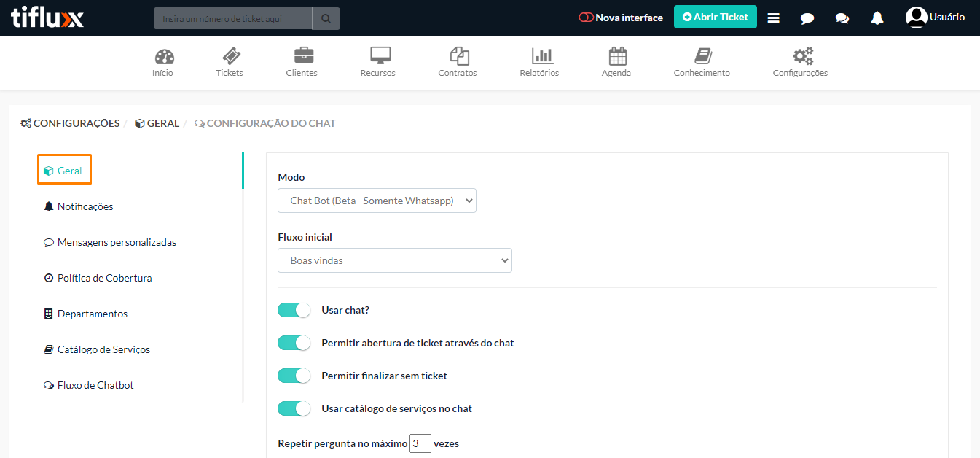980x458 pixels.
Task: Open the notifications bell in header
Action: pos(877,18)
